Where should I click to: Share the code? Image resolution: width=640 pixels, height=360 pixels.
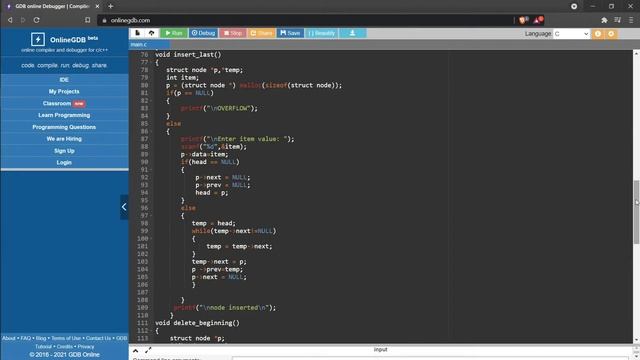pos(261,33)
